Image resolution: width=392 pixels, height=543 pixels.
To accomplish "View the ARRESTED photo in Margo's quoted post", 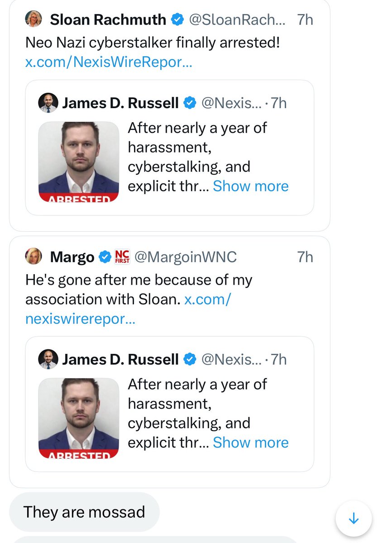I will point(79,418).
